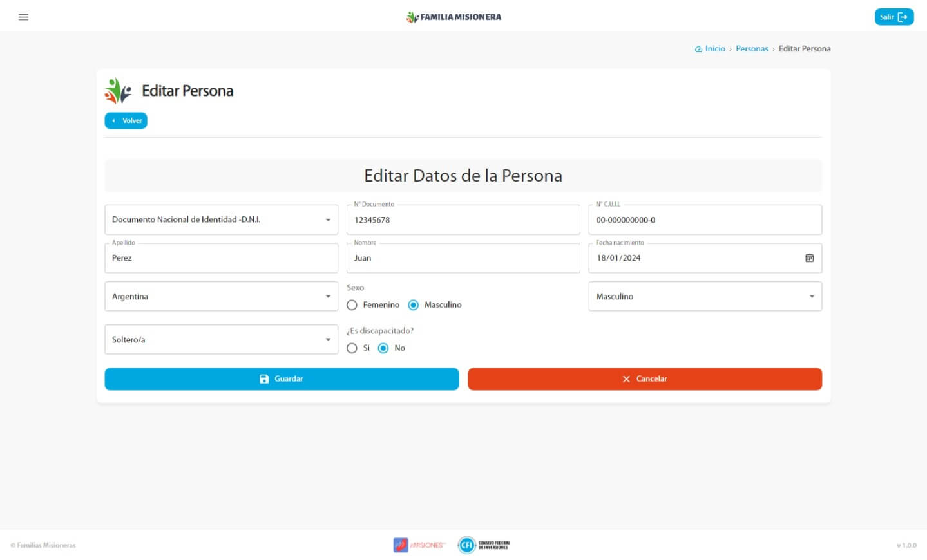This screenshot has height=560, width=927.
Task: Click the CFI Consejo Federal logo
Action: point(484,545)
